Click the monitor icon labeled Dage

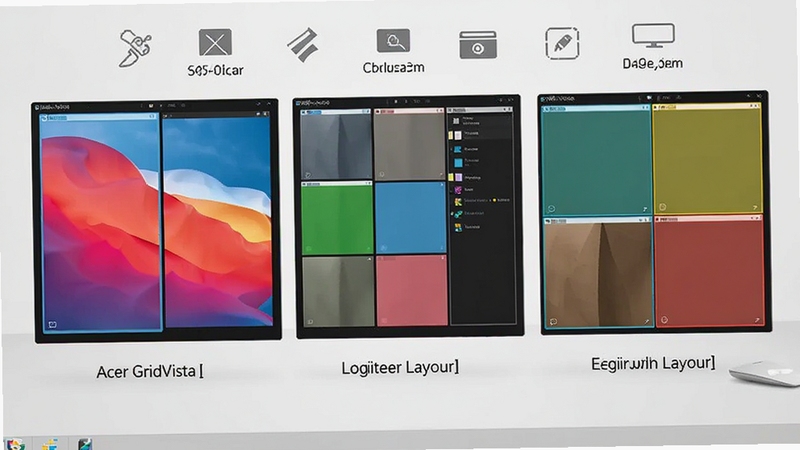coord(653,36)
